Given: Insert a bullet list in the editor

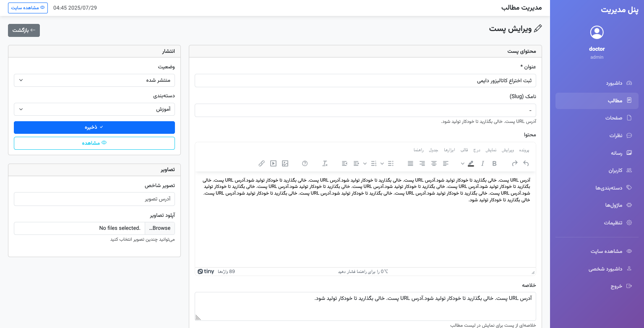Looking at the screenshot, I should (391, 163).
